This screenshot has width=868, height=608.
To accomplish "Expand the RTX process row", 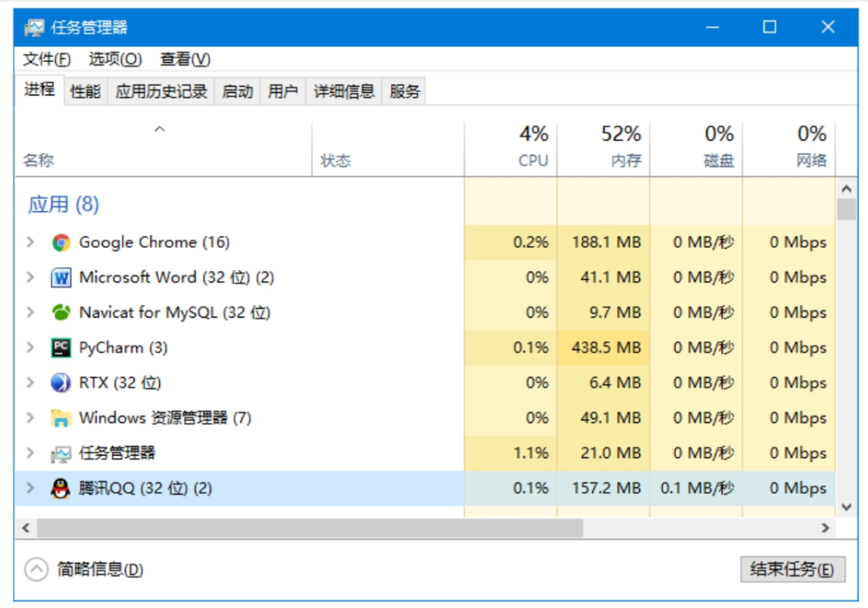I will (x=31, y=383).
